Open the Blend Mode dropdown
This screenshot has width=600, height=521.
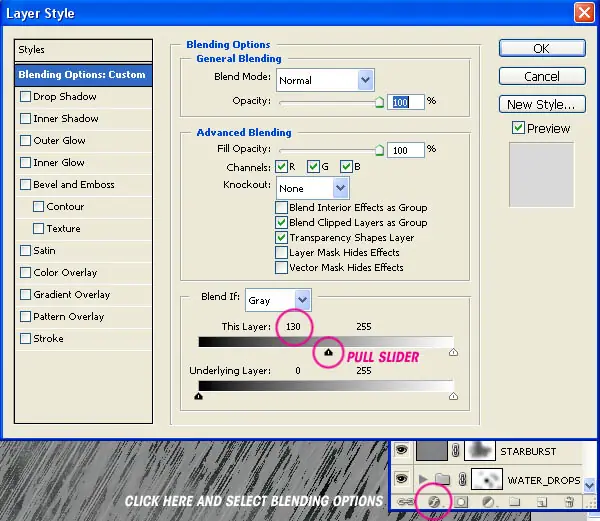[325, 80]
